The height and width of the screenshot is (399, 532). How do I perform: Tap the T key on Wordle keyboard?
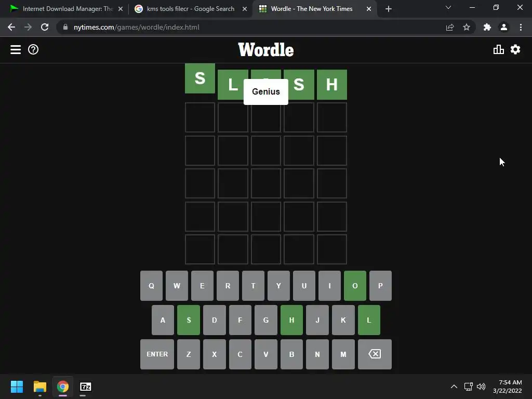(253, 286)
